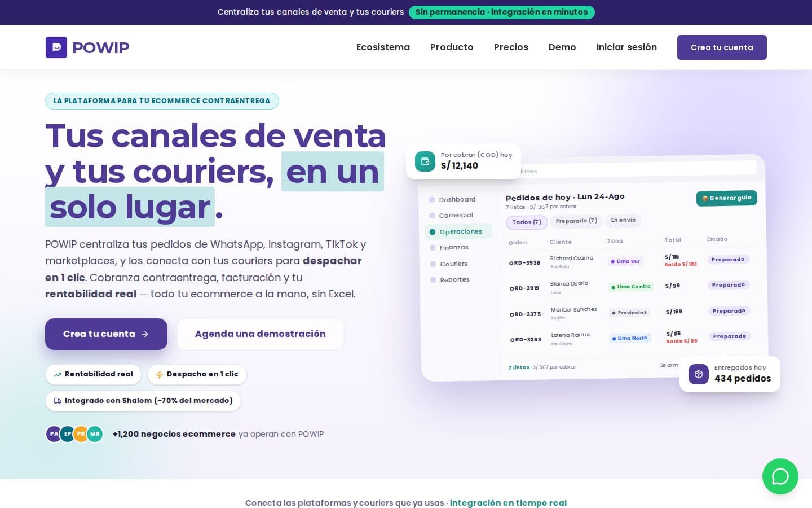Click the PA avatar circle
This screenshot has height=508, width=812.
(54, 434)
